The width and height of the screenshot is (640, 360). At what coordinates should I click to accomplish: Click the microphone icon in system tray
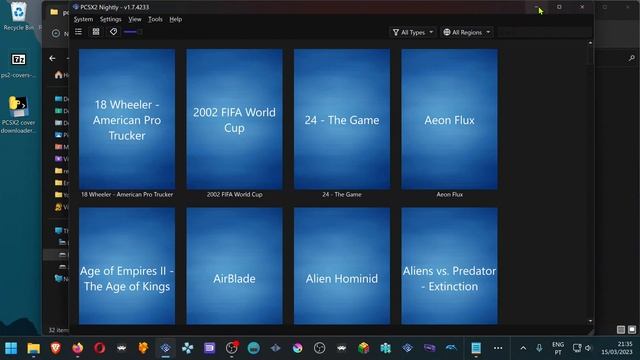pos(539,348)
